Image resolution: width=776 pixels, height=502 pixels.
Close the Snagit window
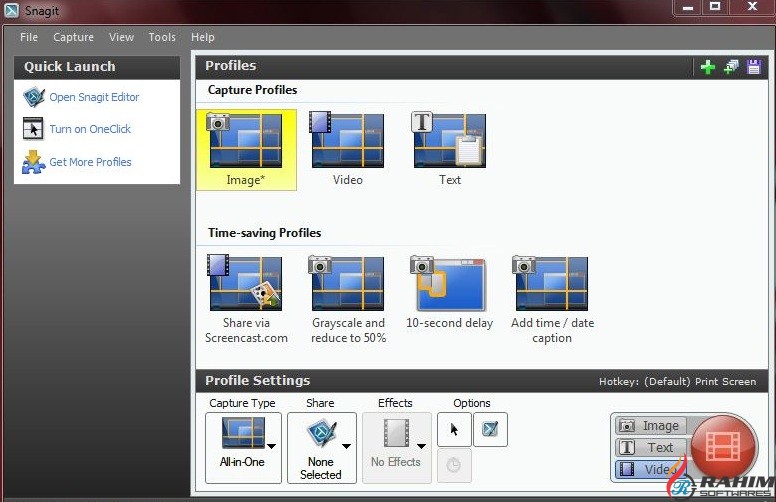point(752,7)
